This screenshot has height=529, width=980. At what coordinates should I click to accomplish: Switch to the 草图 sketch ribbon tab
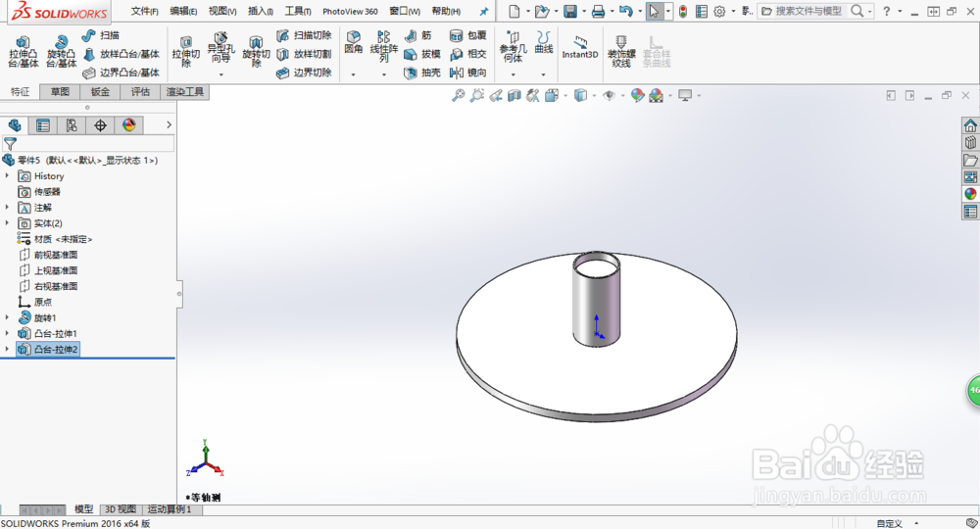click(60, 92)
